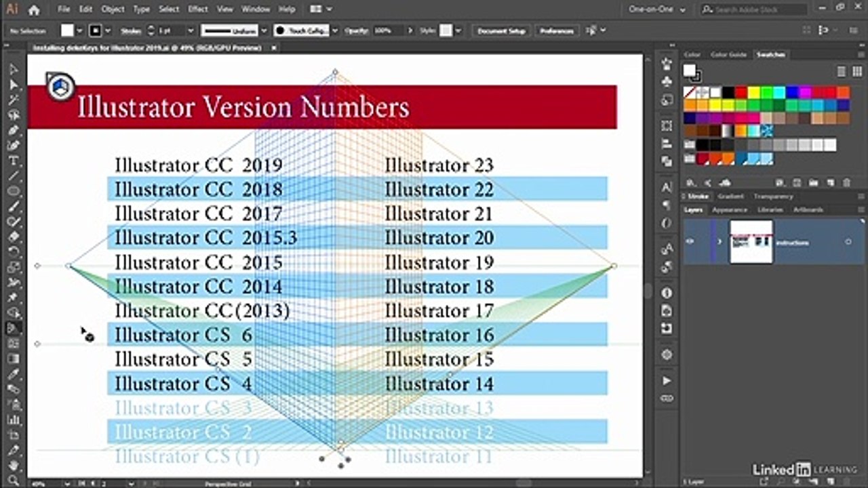Close the document tab
The image size is (868, 488).
pos(273,48)
